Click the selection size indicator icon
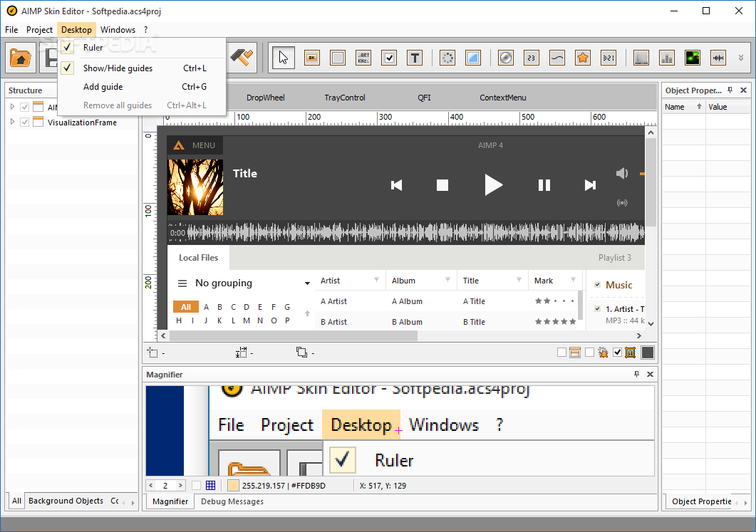The image size is (756, 532). [x=241, y=353]
